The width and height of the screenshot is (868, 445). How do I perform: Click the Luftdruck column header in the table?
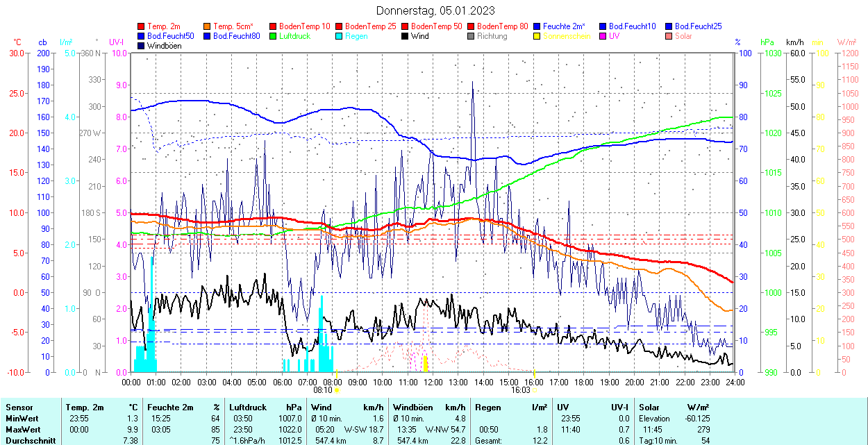coord(248,408)
